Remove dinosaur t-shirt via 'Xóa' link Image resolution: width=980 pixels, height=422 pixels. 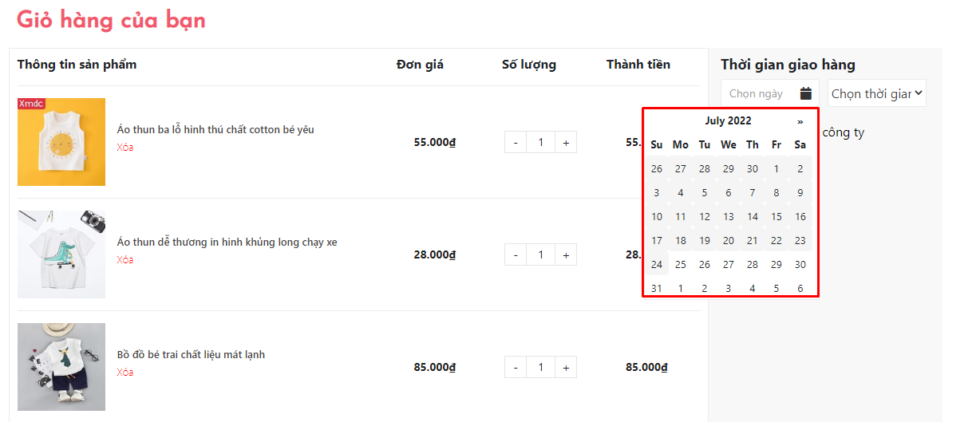[x=125, y=260]
